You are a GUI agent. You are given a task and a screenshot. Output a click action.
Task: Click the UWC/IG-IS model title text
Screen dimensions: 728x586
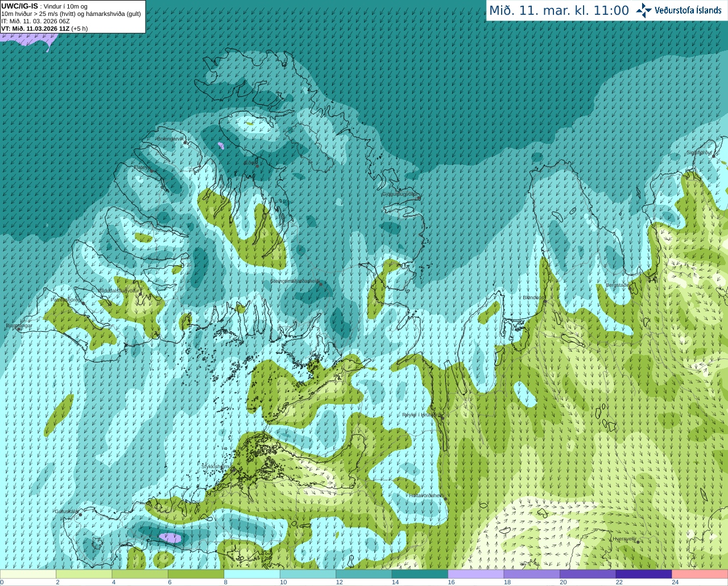click(x=20, y=6)
